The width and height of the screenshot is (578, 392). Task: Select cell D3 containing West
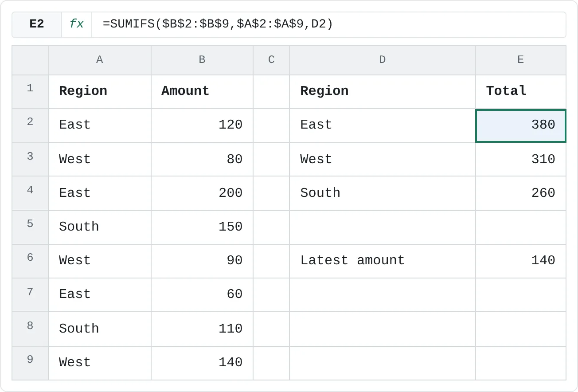click(383, 159)
